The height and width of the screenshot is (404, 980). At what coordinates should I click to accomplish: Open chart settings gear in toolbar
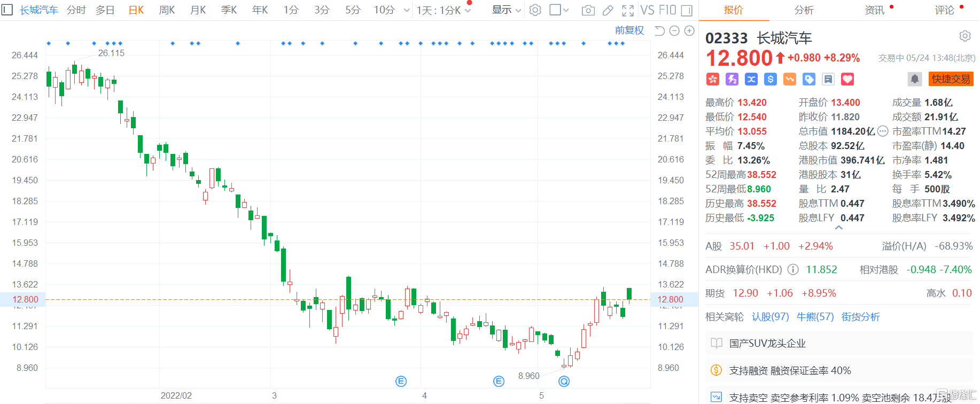pyautogui.click(x=535, y=10)
